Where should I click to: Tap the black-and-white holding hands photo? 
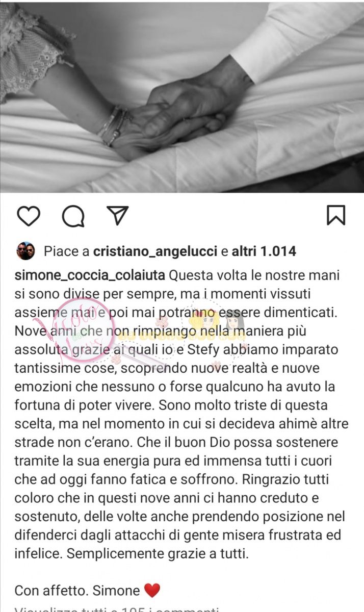(182, 97)
